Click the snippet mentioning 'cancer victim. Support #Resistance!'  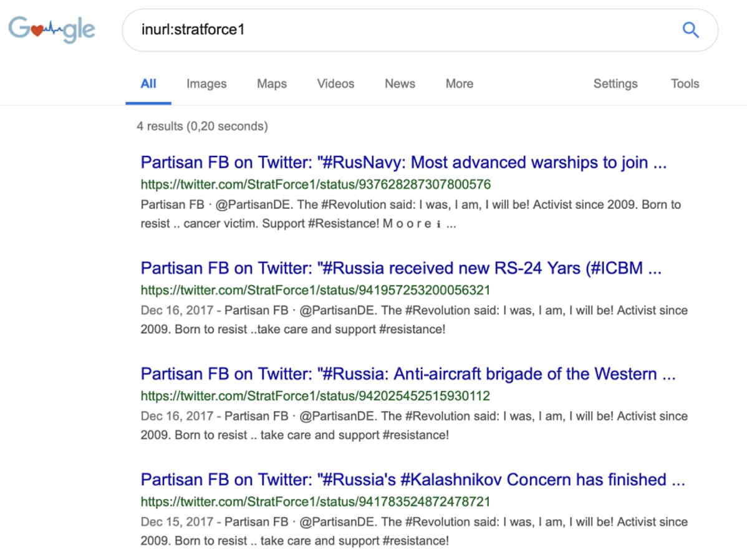pyautogui.click(x=411, y=214)
